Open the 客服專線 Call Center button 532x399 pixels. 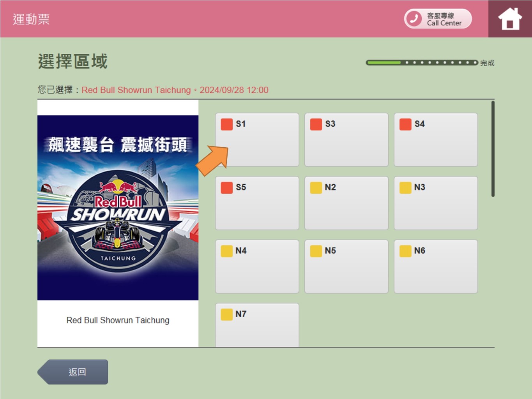pyautogui.click(x=438, y=19)
